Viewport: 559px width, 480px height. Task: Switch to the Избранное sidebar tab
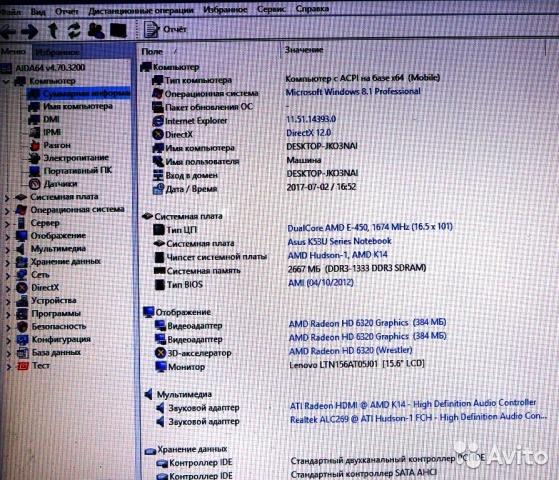point(57,52)
